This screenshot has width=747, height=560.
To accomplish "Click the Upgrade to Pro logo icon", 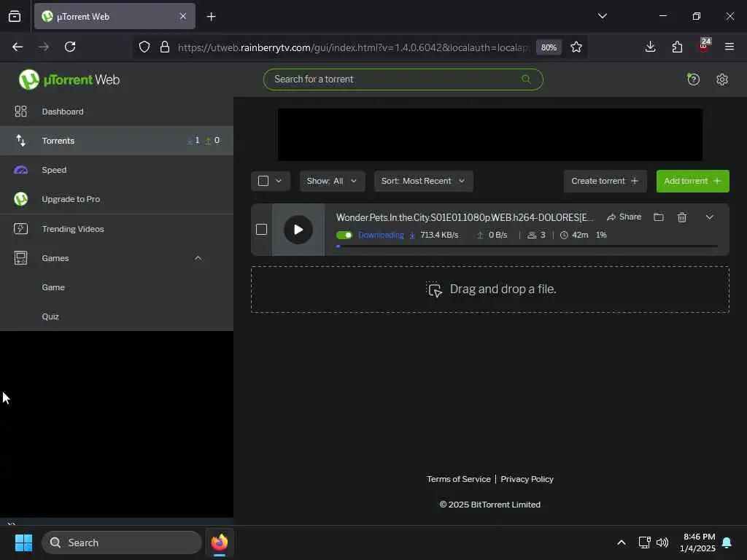I will (x=20, y=199).
